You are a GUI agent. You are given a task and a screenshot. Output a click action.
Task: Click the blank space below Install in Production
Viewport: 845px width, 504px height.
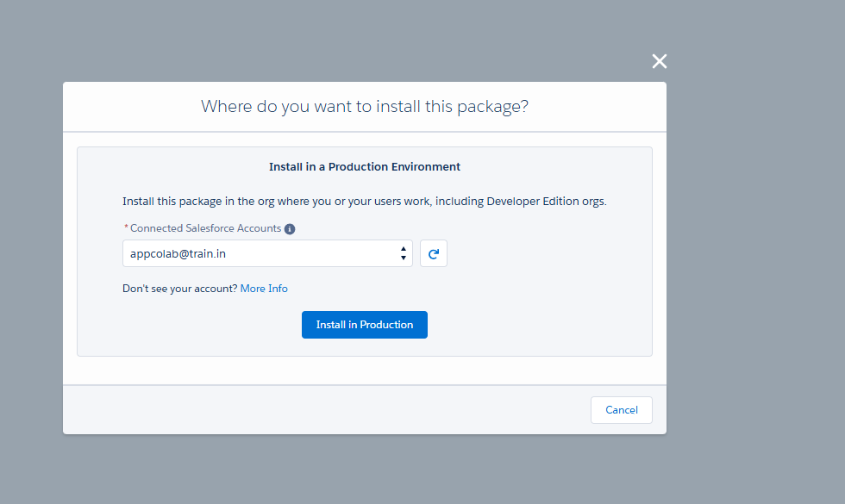pyautogui.click(x=364, y=347)
